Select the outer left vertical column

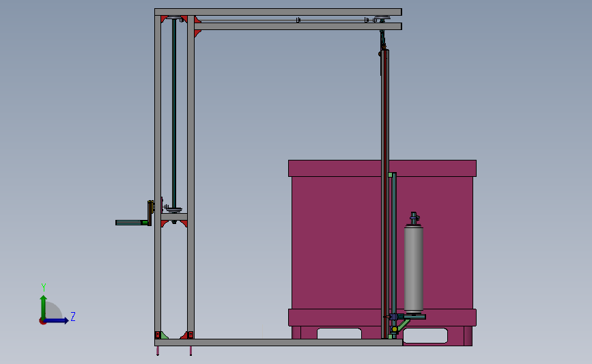[x=158, y=178]
